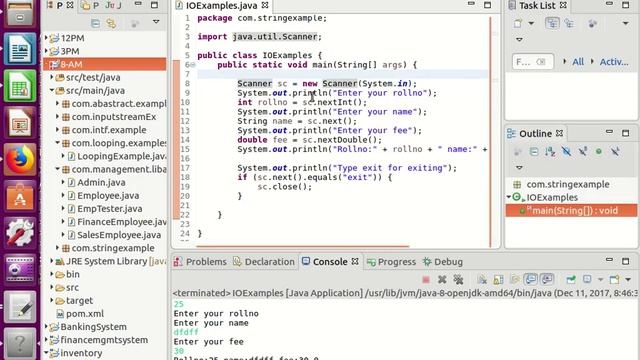Remove all terminated launches double X icon

(x=458, y=280)
